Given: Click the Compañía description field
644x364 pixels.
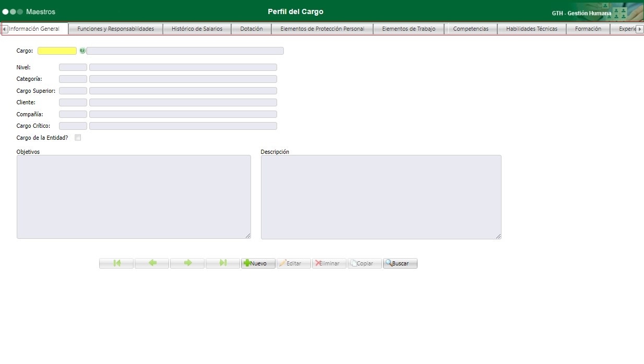Looking at the screenshot, I should click(x=183, y=114).
